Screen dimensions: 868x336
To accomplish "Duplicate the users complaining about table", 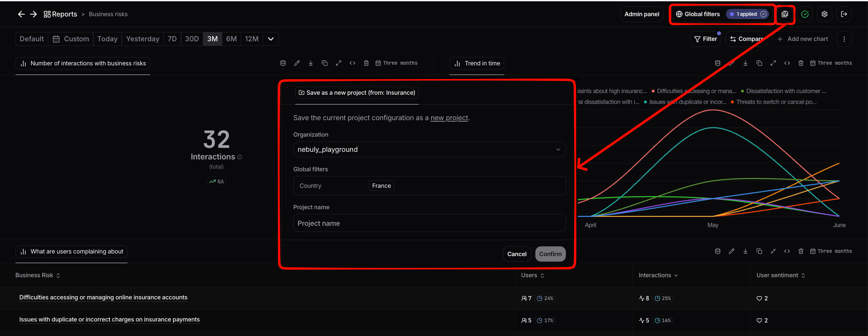I will pyautogui.click(x=759, y=251).
